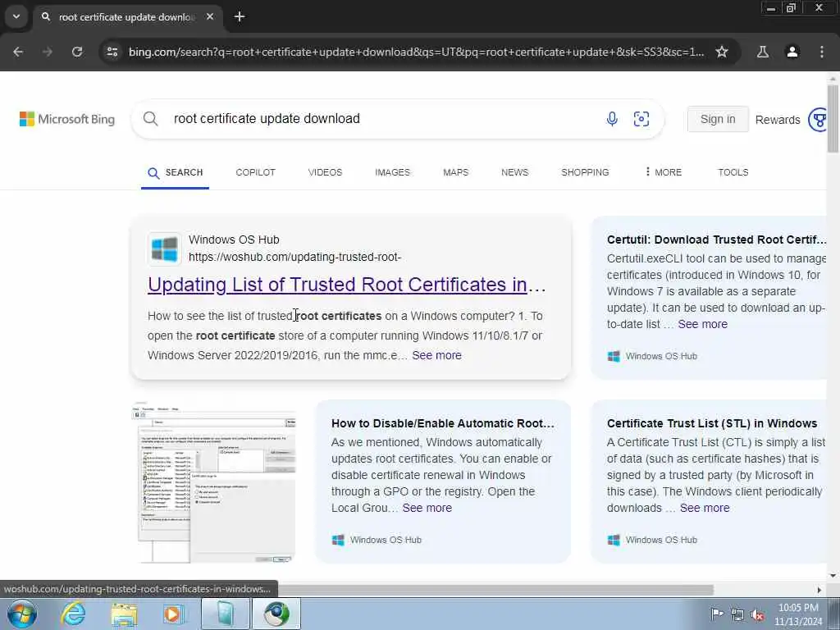Image resolution: width=840 pixels, height=630 pixels.
Task: Reload the Bing search page
Action: [x=77, y=52]
